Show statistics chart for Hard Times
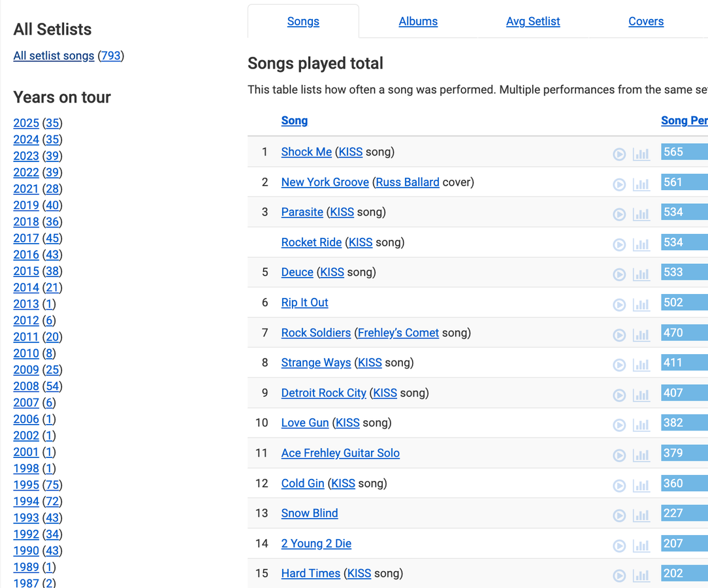This screenshot has width=708, height=588. click(641, 576)
